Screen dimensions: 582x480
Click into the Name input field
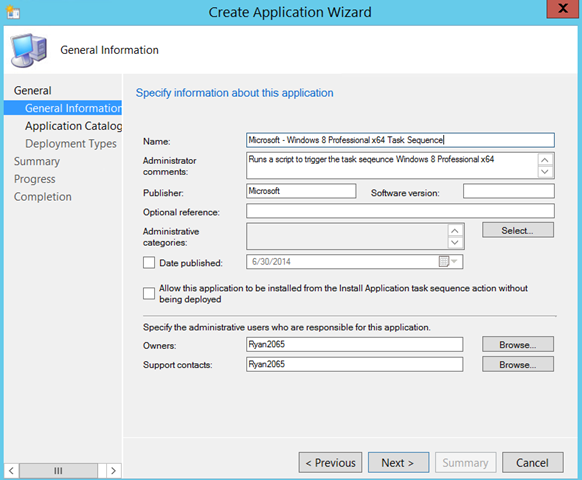tap(400, 140)
